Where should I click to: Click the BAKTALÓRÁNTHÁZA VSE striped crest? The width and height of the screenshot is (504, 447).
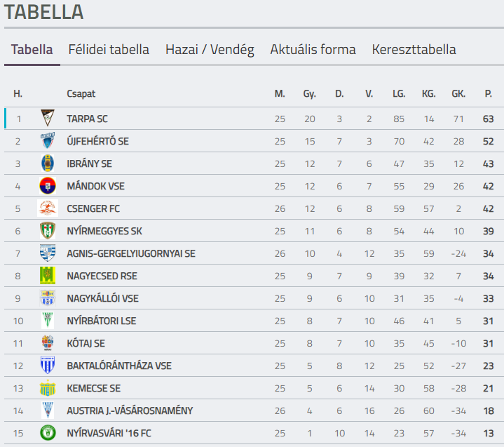click(x=48, y=366)
